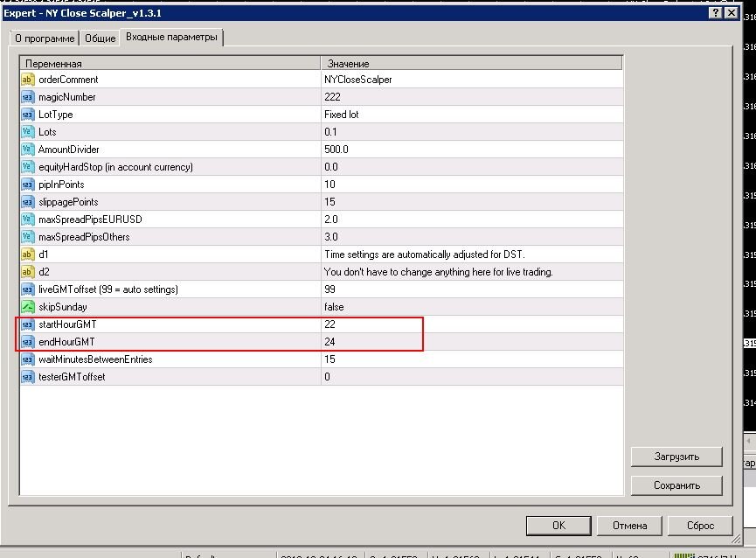Select the 'maxSpreadPipsEURUSD' variable name
This screenshot has height=558, width=756.
coord(90,220)
